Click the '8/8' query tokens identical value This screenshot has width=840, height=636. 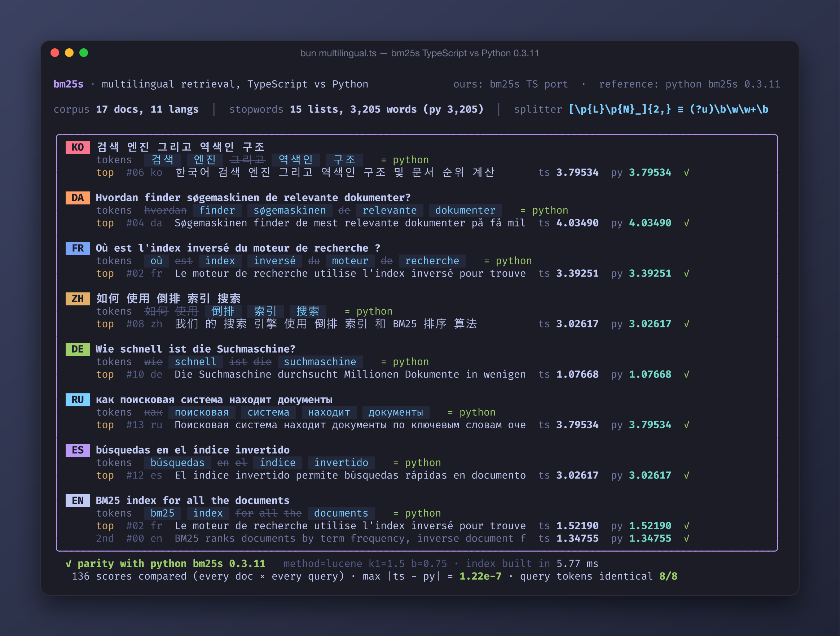[x=668, y=577]
